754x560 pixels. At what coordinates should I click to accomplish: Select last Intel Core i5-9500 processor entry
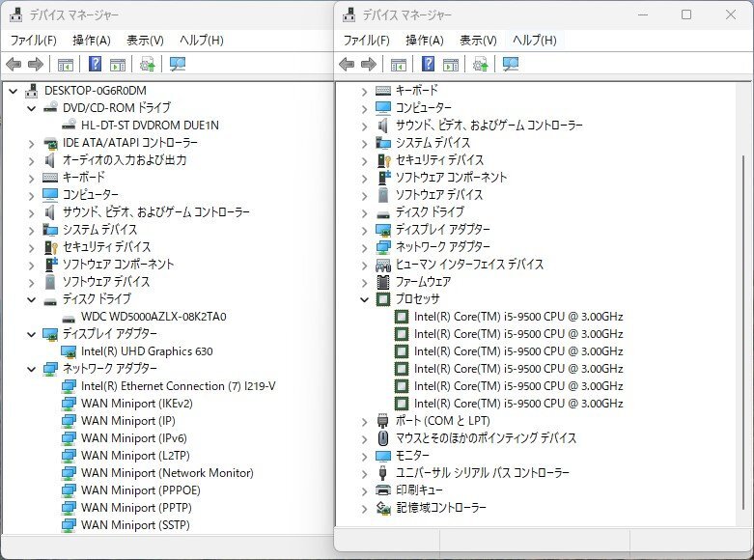click(518, 404)
